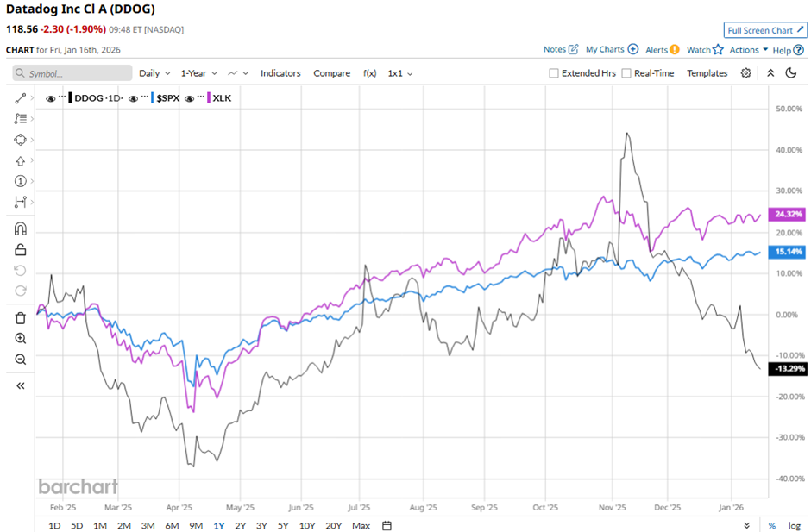Click the redo arrow icon
Image resolution: width=811 pixels, height=532 pixels.
click(x=20, y=291)
